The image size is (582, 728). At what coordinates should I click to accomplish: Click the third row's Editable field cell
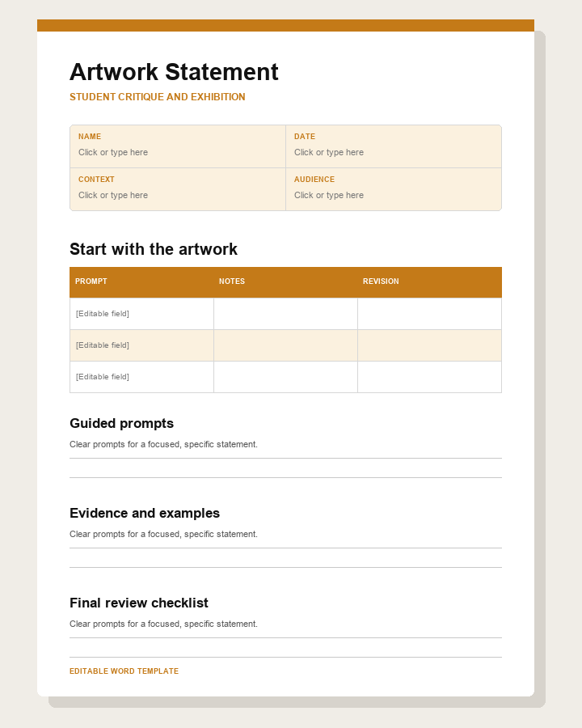pyautogui.click(x=141, y=377)
